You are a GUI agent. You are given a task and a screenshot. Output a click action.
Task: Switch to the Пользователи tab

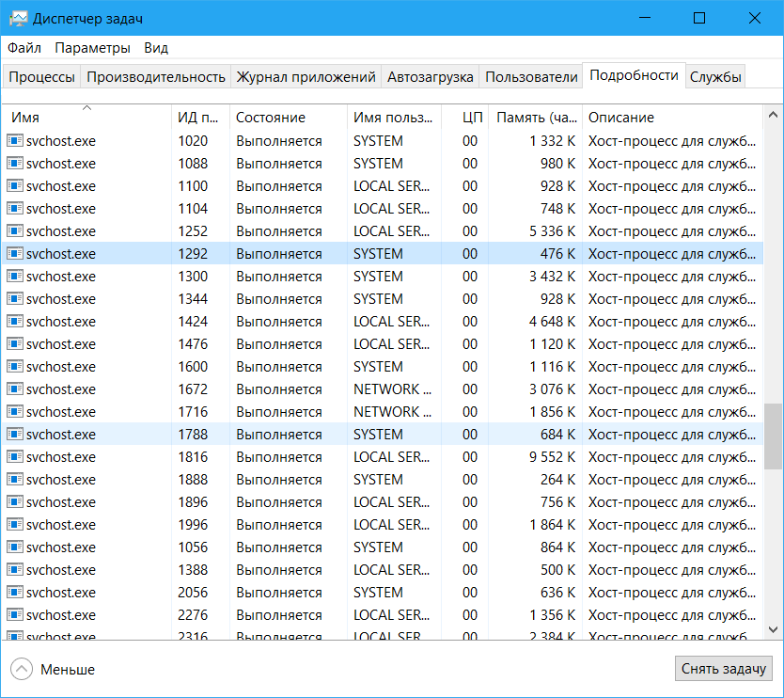(531, 76)
